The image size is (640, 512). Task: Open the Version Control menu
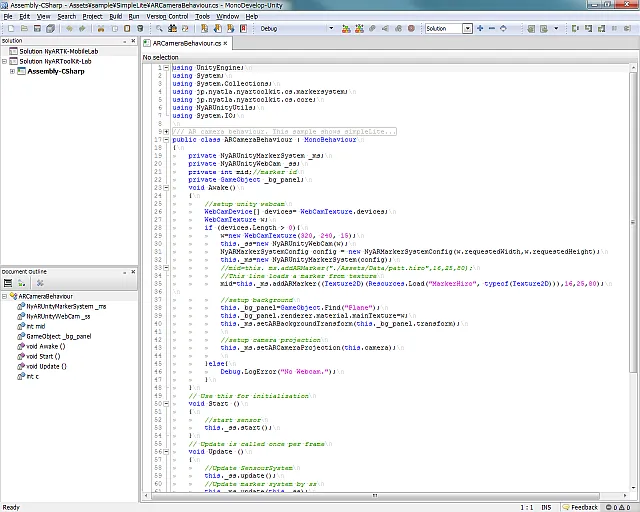coord(167,17)
